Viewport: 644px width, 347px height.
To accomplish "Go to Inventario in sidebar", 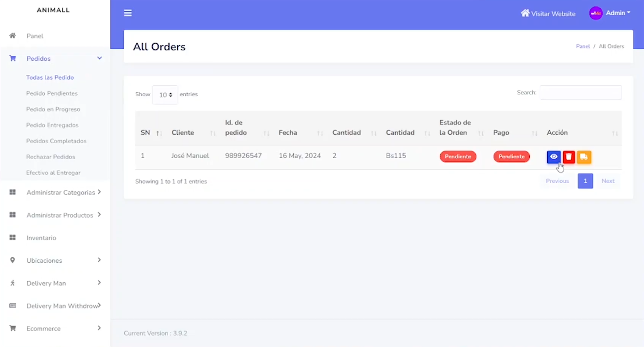I will click(41, 238).
